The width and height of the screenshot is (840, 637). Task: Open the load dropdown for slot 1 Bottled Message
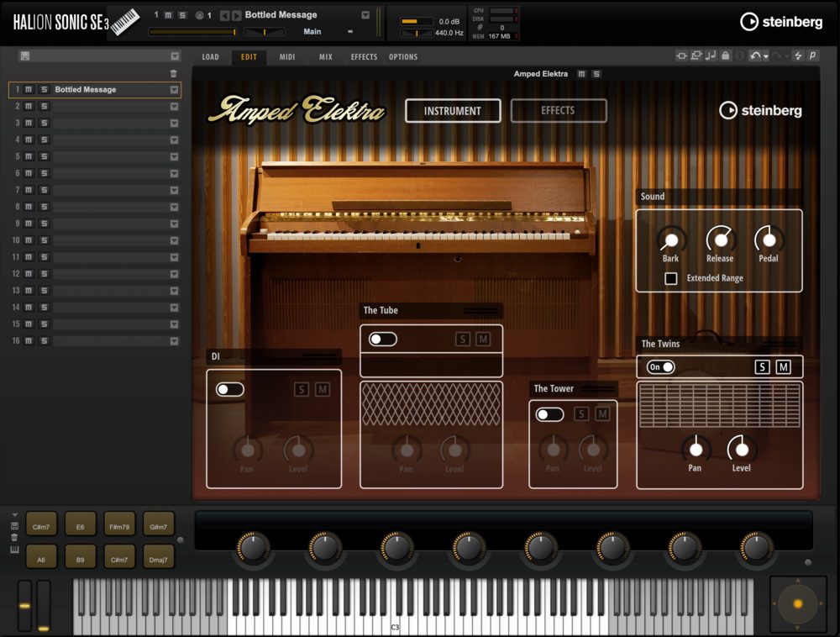[x=174, y=89]
